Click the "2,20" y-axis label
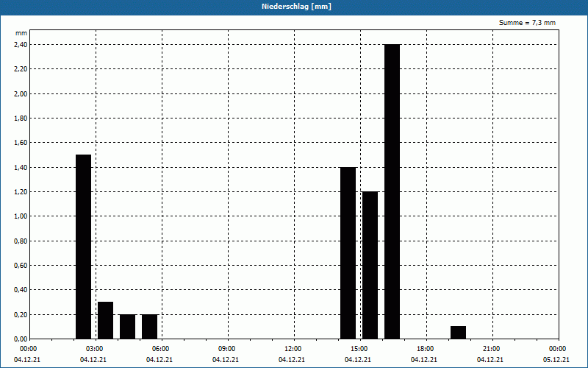 point(21,69)
